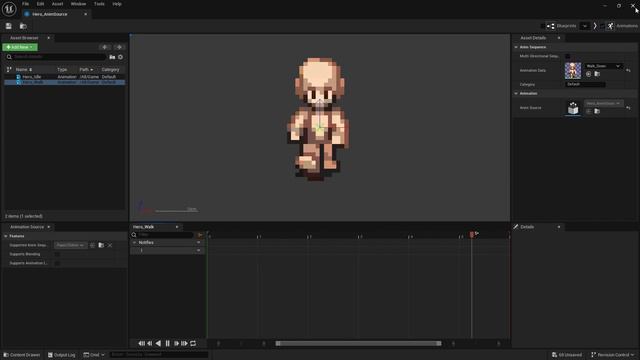Pause the animation playback
This screenshot has width=640, height=360.
click(x=167, y=343)
